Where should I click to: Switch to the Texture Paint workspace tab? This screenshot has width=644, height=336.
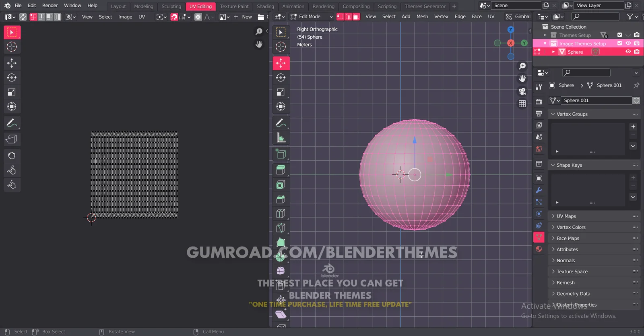coord(234,6)
